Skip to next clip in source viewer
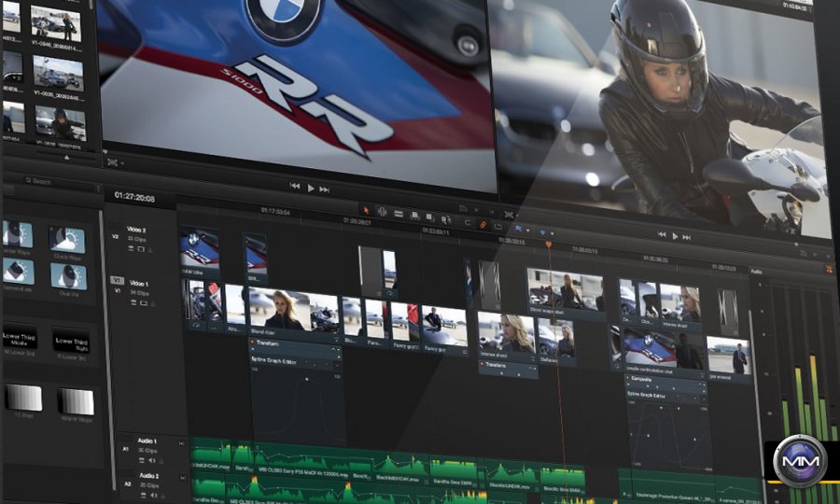 point(325,189)
